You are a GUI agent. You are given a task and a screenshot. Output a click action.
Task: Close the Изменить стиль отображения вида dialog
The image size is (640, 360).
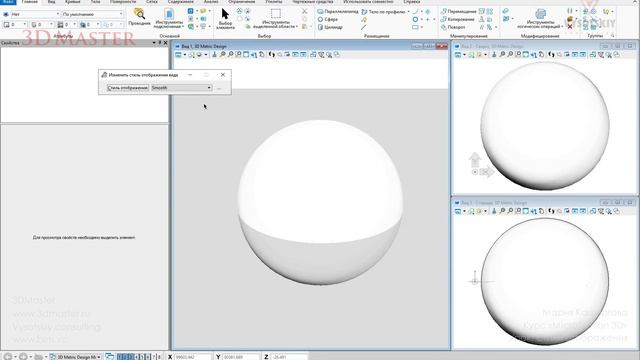[x=223, y=75]
